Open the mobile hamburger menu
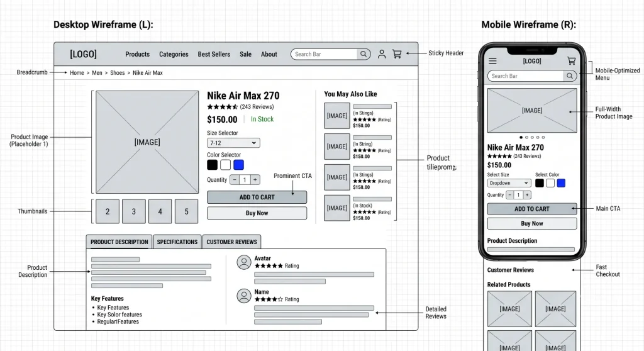 [x=492, y=61]
